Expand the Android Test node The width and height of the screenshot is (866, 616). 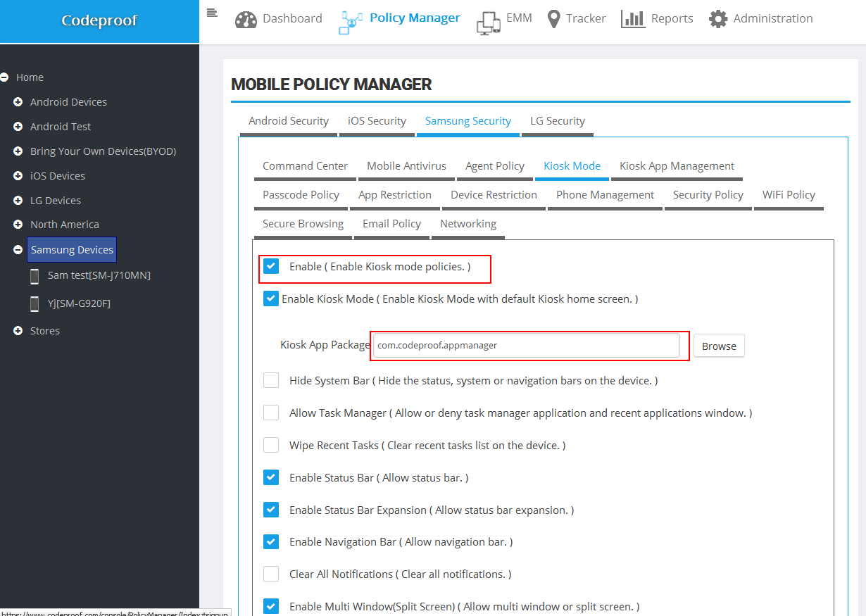[x=18, y=127]
